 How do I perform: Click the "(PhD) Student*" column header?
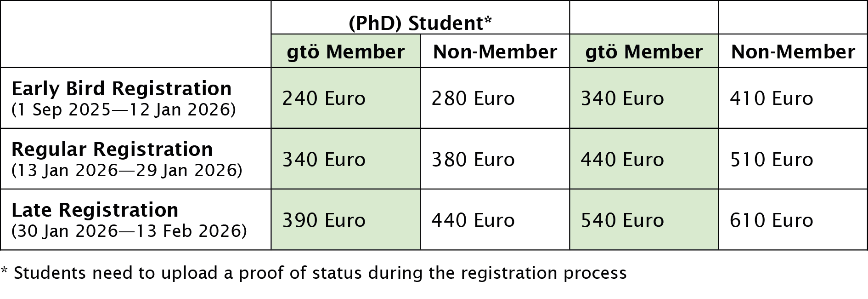point(420,23)
